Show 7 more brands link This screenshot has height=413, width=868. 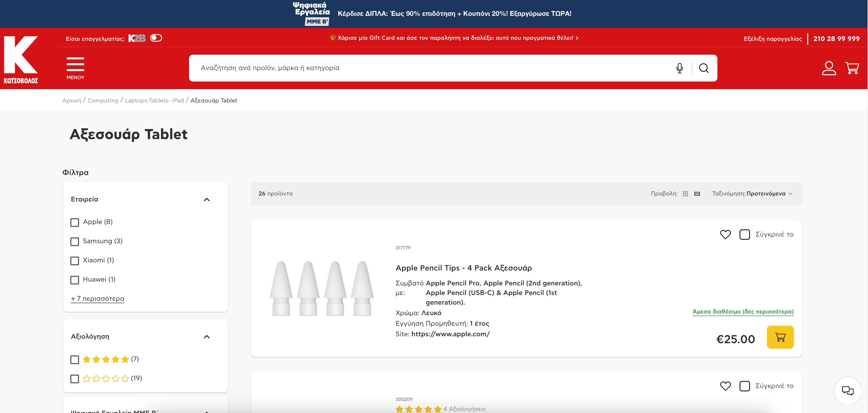coord(97,299)
